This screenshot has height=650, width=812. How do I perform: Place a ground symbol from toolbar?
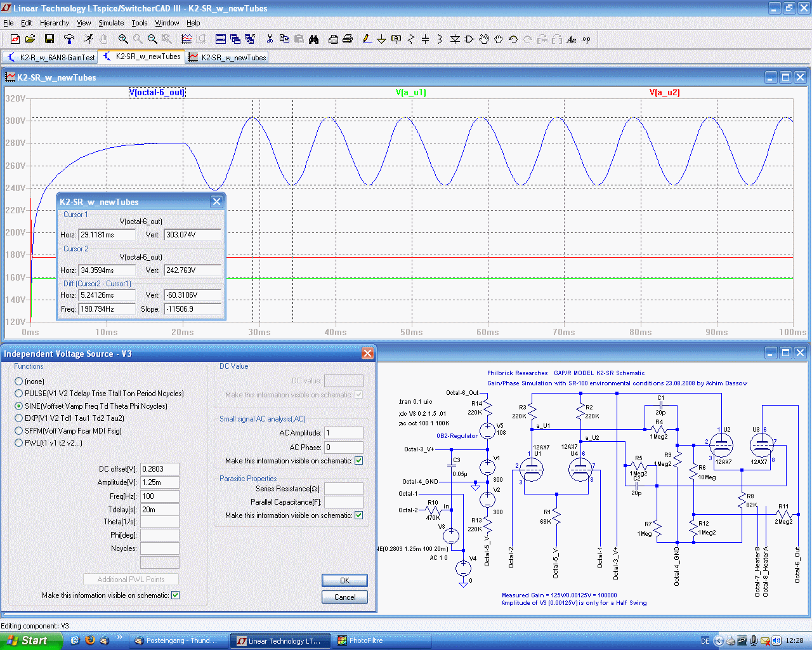(x=381, y=39)
